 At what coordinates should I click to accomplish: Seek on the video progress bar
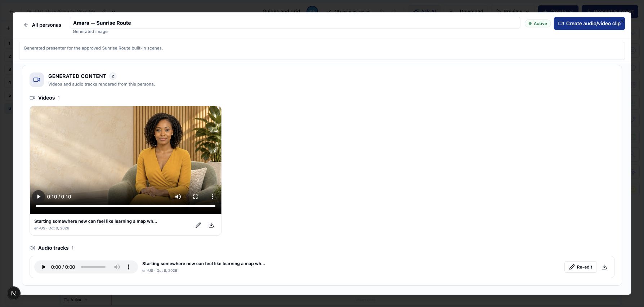tap(125, 206)
